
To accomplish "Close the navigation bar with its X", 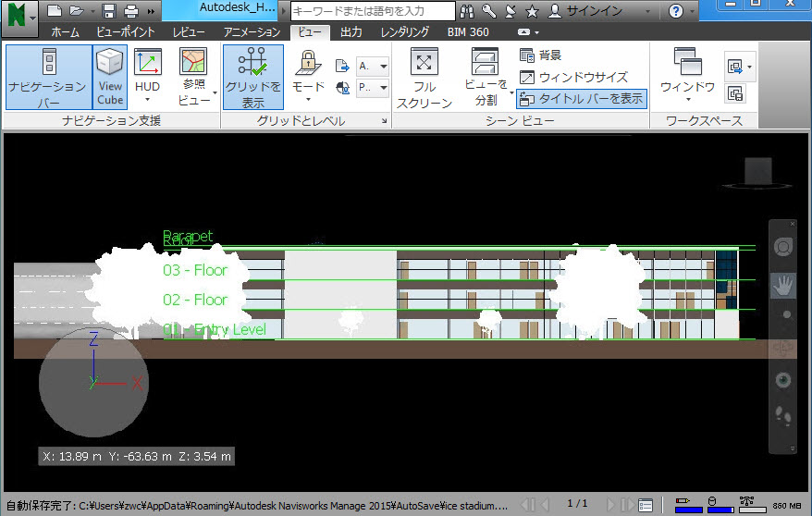I will click(x=793, y=224).
